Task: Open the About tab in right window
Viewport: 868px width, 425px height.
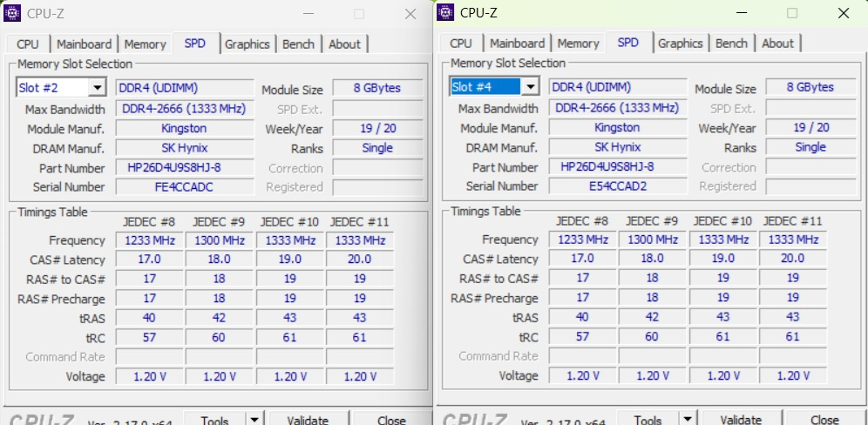Action: (777, 44)
